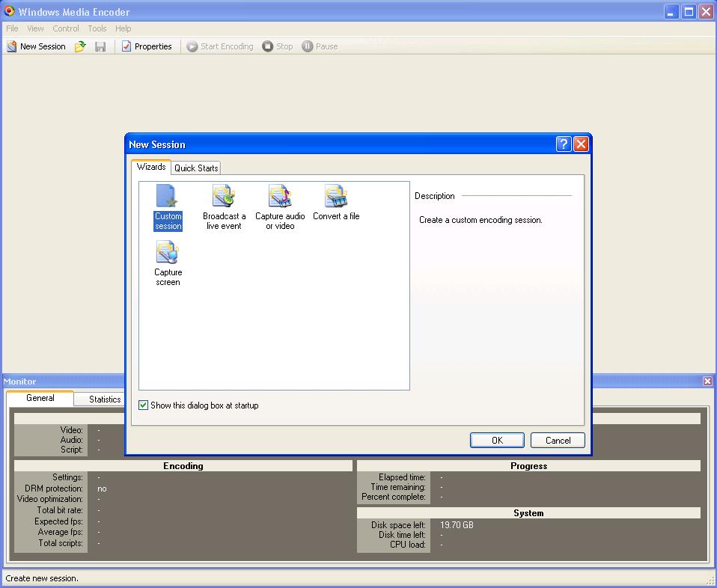The width and height of the screenshot is (717, 588).
Task: Click the description text 'Create a custom encoding session.'
Action: pos(480,220)
